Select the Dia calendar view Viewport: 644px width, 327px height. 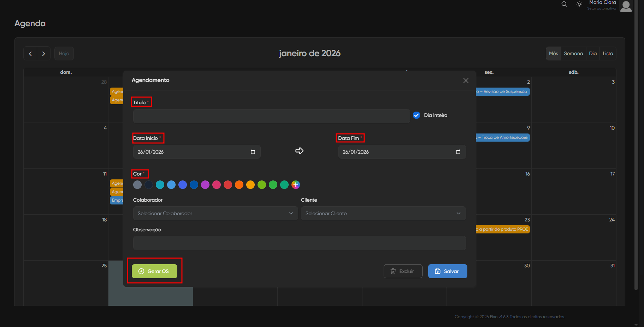[593, 54]
